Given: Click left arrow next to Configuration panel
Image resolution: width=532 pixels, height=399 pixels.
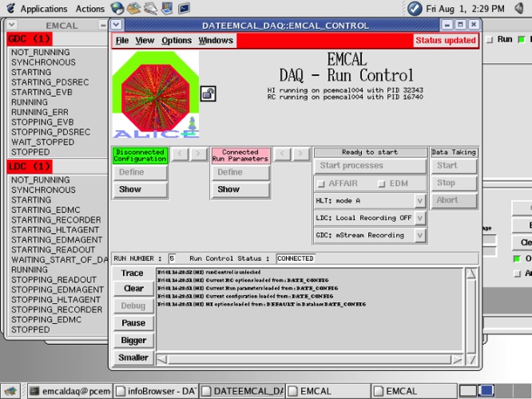Looking at the screenshot, I should (180, 154).
